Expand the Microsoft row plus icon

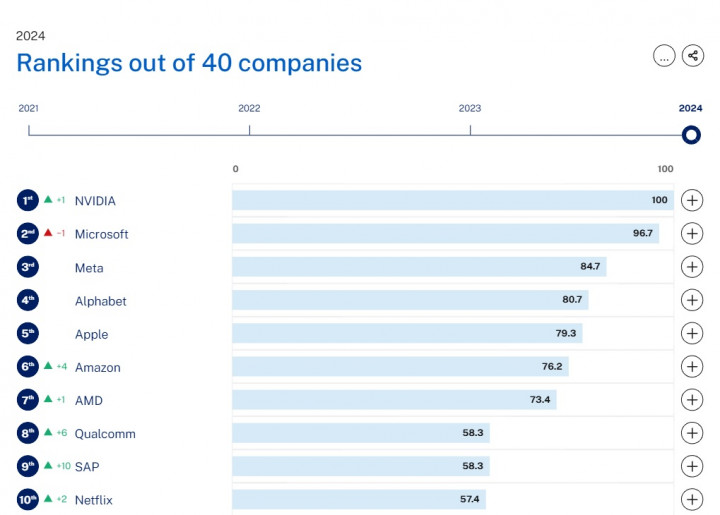[x=691, y=234]
